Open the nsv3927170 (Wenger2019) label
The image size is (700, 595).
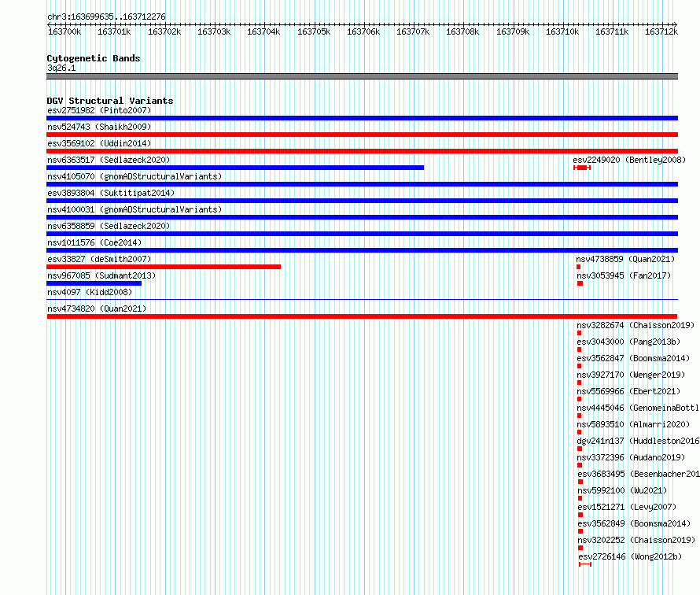[631, 375]
